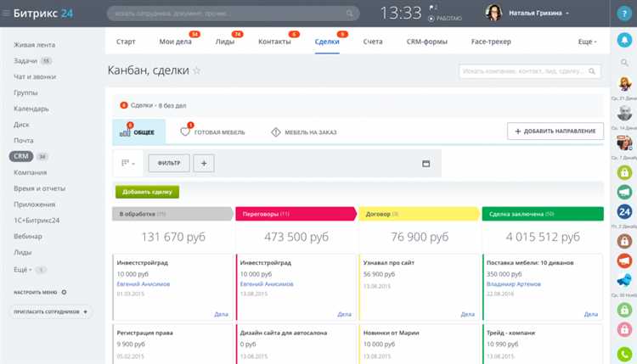The width and height of the screenshot is (637, 364).
Task: Select the red Переговоры stage header
Action: coord(296,214)
